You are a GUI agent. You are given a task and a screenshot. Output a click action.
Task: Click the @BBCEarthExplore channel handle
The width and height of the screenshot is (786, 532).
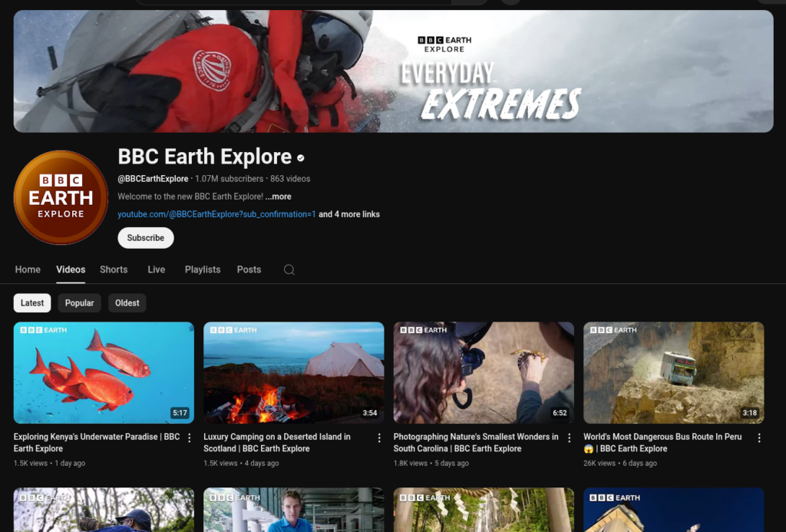153,179
